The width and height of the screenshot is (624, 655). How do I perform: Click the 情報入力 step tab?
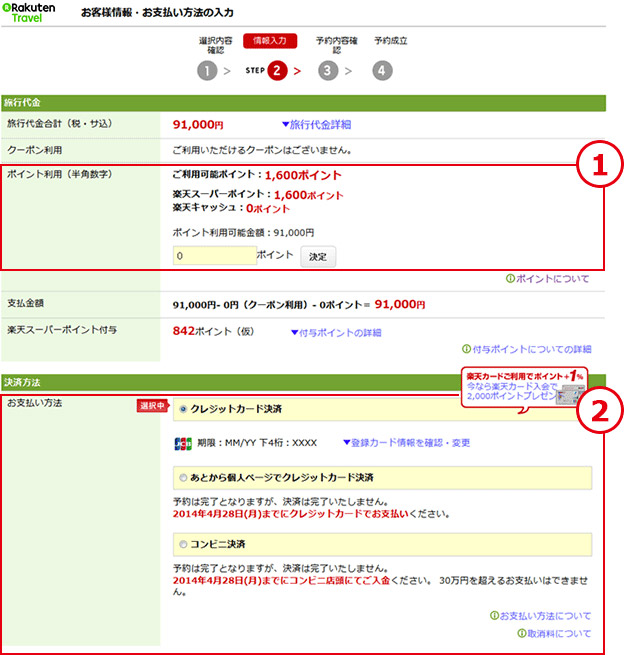pos(270,41)
